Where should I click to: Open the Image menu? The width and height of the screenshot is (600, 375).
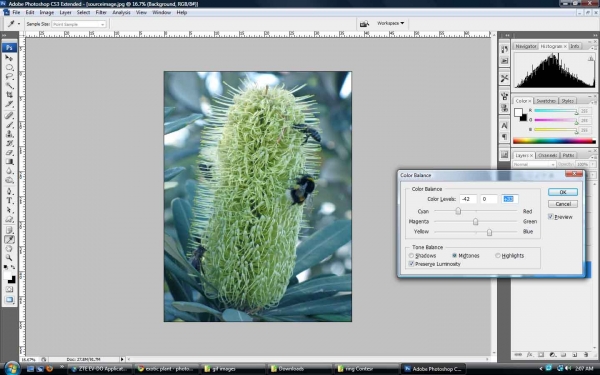tap(47, 12)
